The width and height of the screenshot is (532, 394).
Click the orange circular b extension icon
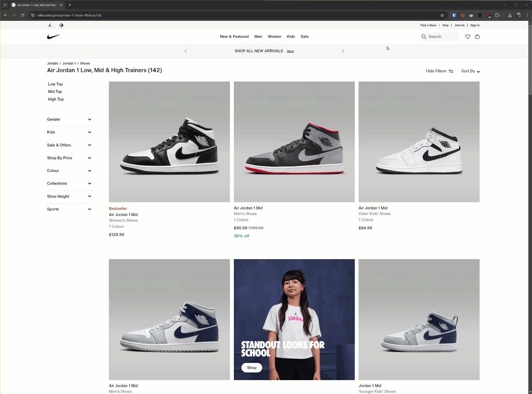(463, 15)
